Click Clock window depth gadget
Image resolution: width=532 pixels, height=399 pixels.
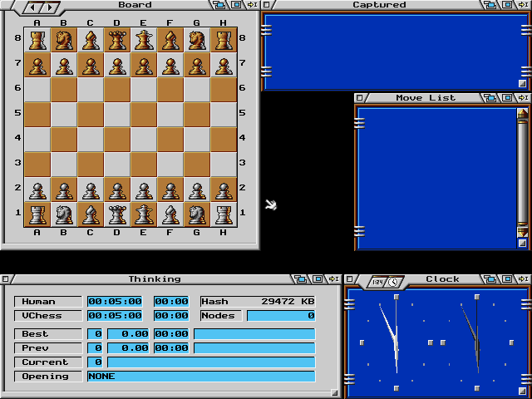pyautogui.click(x=490, y=279)
